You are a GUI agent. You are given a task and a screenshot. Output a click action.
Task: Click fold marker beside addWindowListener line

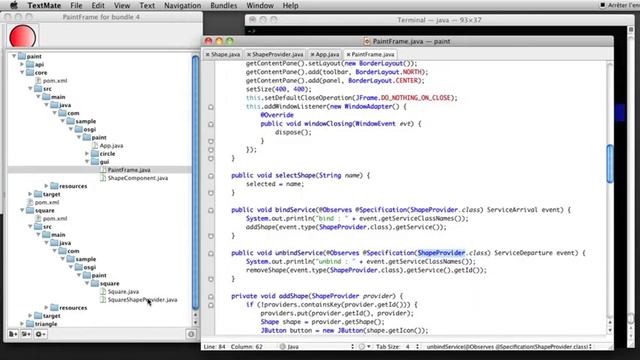coord(211,107)
